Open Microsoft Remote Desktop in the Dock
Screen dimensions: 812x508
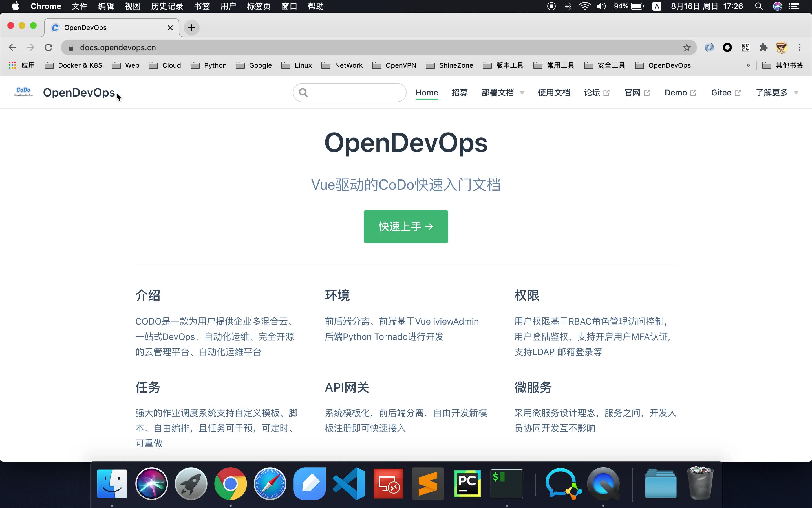388,483
